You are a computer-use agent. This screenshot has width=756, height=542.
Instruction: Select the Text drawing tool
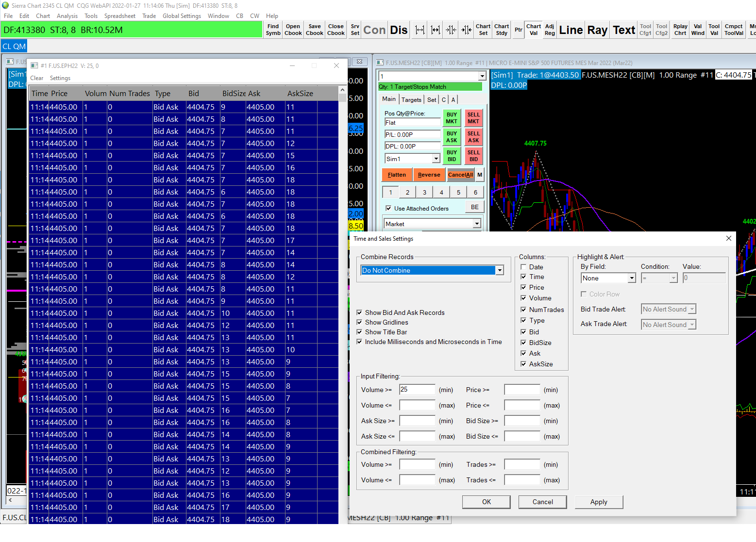pyautogui.click(x=624, y=30)
